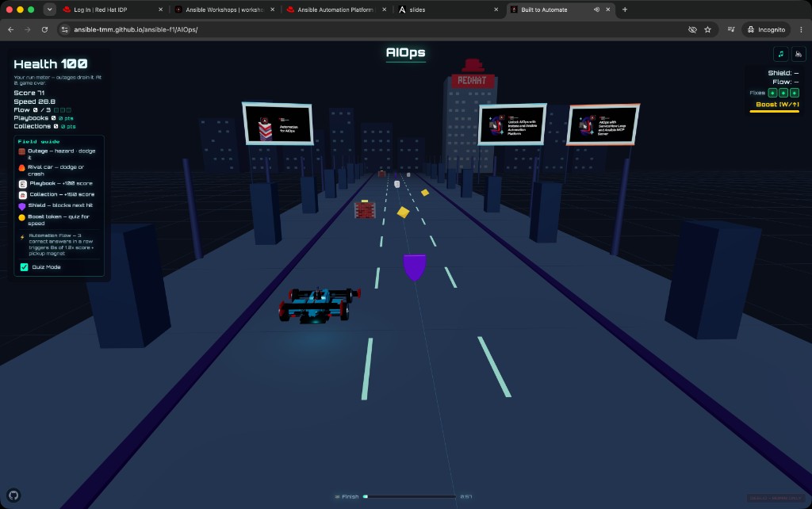Reload the page with the refresh icon
The height and width of the screenshot is (509, 812).
click(44, 29)
